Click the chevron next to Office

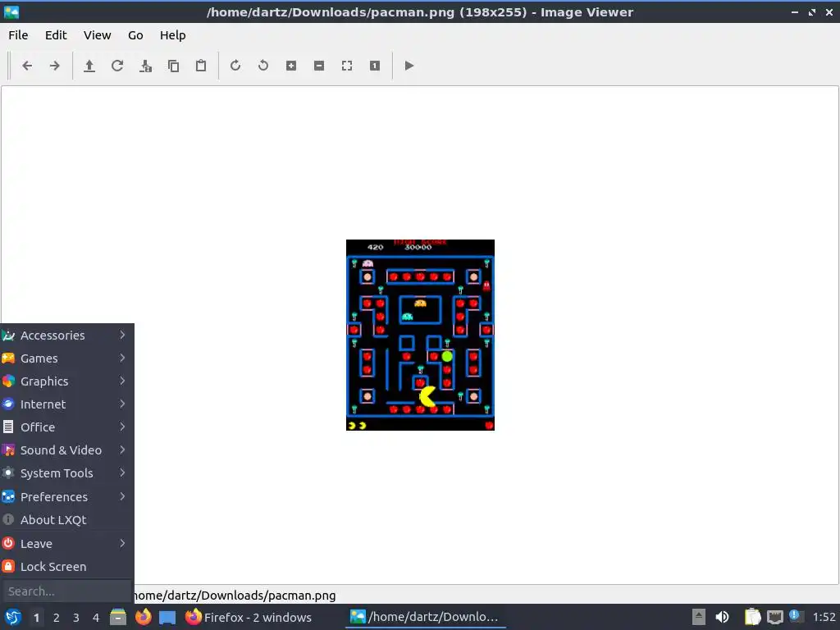pyautogui.click(x=122, y=427)
